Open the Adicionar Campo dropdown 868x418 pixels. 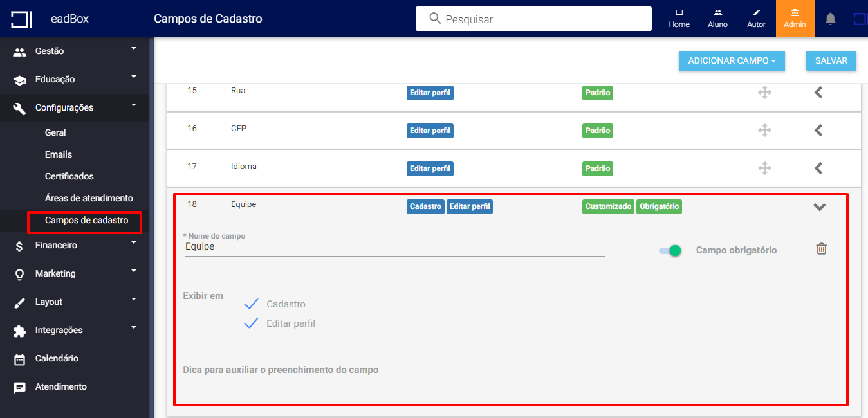pos(732,60)
